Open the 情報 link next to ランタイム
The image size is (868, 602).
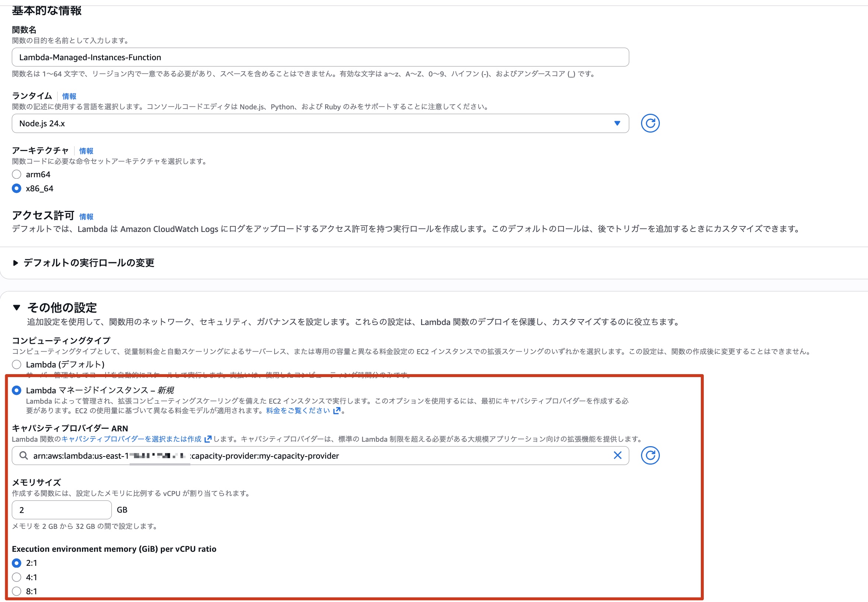click(x=69, y=96)
